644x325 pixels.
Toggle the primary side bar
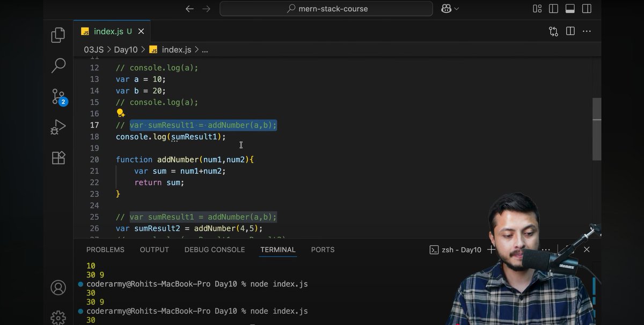coord(553,9)
